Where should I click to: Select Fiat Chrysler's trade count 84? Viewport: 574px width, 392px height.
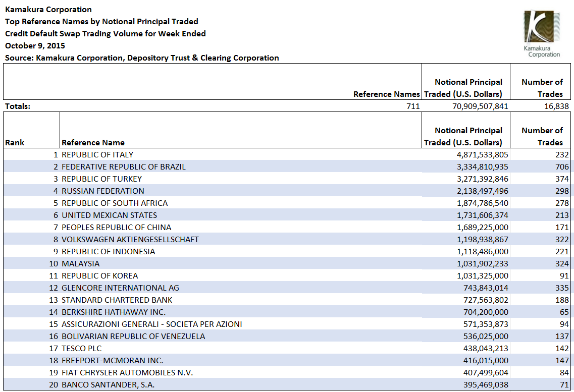pos(564,372)
